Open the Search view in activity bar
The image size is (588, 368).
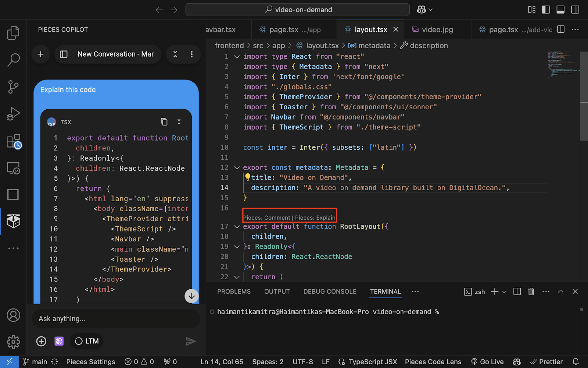point(13,60)
